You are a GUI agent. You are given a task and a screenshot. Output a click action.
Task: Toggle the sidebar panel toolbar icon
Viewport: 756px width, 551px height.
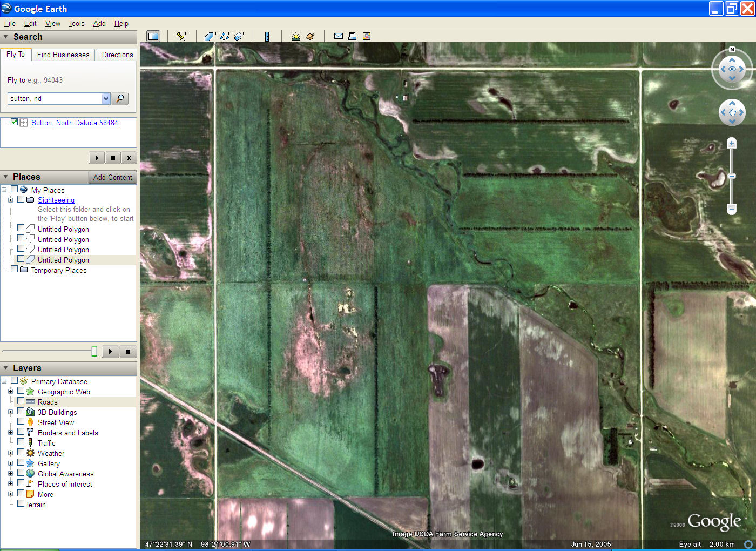tap(153, 36)
